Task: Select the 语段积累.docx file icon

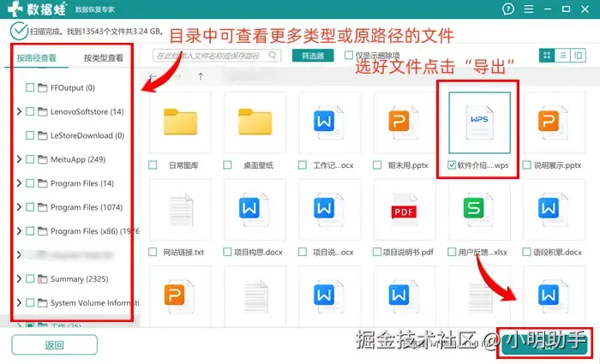Action: click(x=553, y=210)
